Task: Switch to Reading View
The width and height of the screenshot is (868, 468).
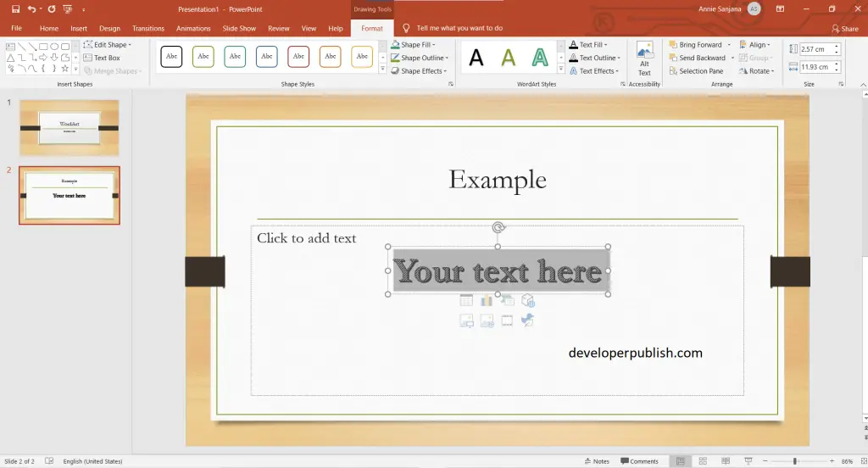Action: (726, 461)
